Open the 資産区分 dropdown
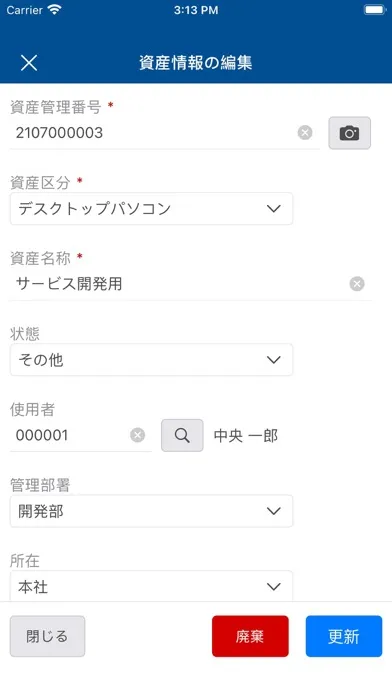This screenshot has width=392, height=696. click(151, 209)
